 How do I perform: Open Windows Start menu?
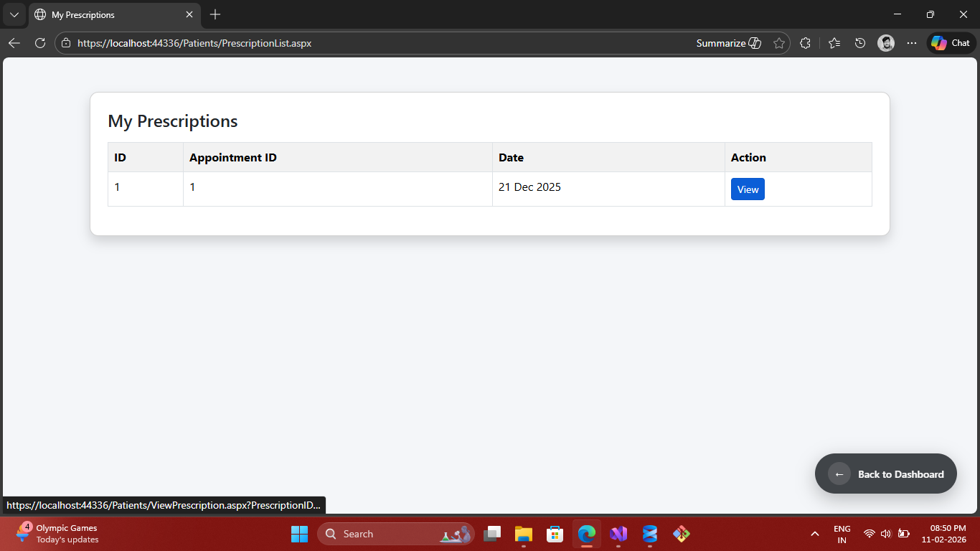(299, 534)
